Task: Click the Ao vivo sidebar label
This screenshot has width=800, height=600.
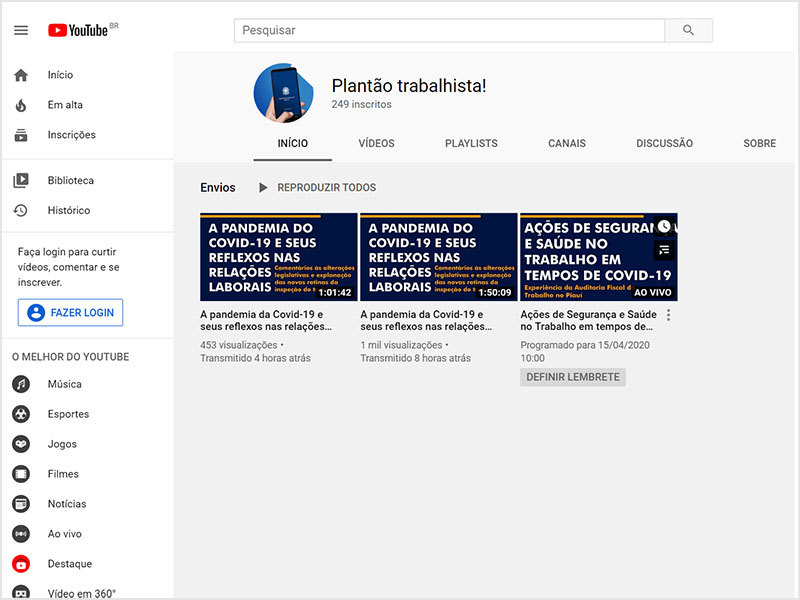Action: click(65, 534)
